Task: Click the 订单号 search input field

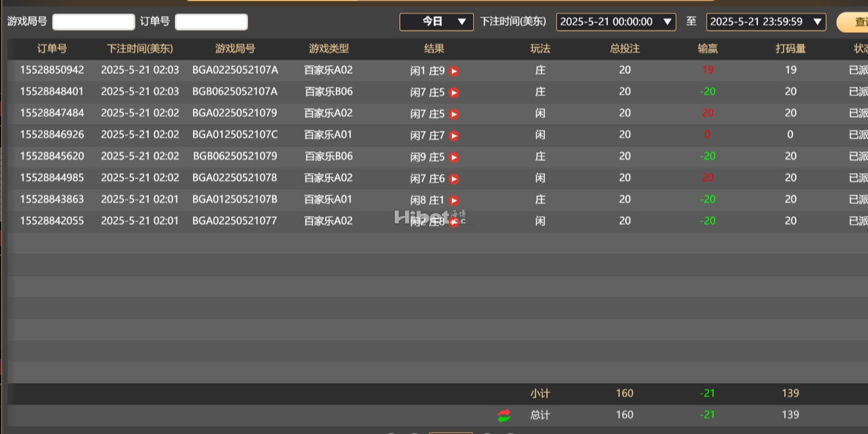Action: (x=211, y=22)
